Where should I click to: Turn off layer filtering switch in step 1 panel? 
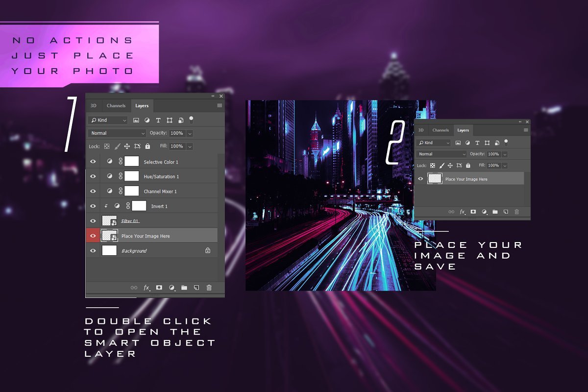pyautogui.click(x=191, y=119)
